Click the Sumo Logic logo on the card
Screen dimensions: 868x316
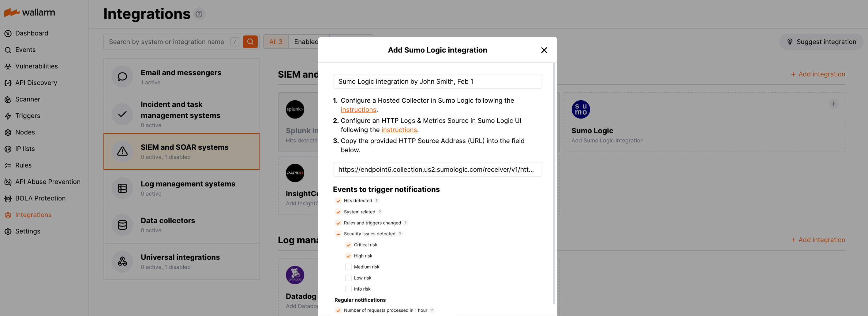click(581, 109)
